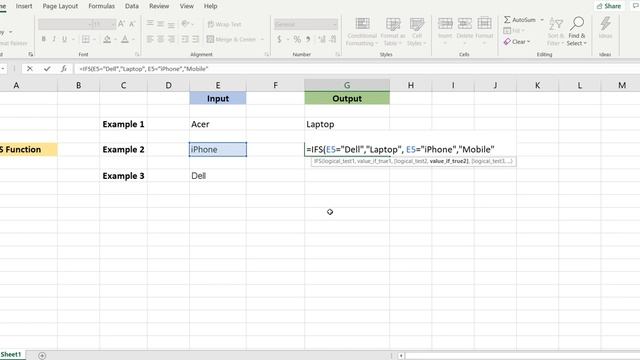This screenshot has width=640, height=360.
Task: Switch to the Insert tab
Action: click(24, 6)
